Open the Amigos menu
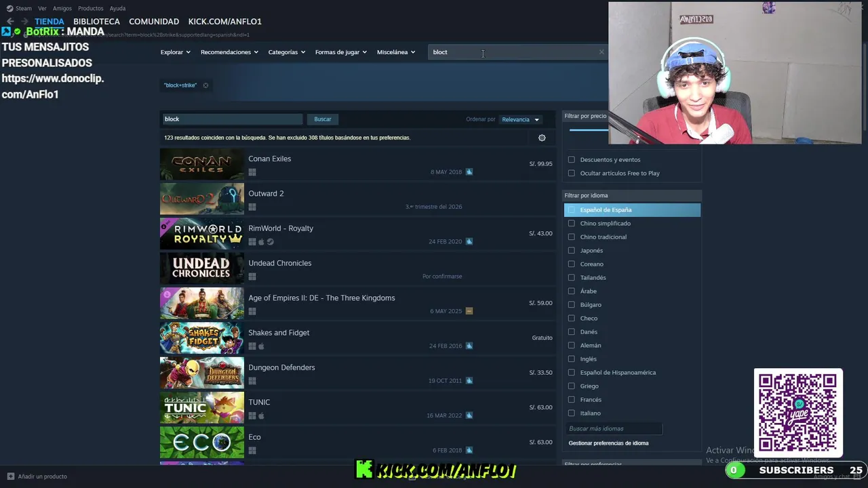Screen dimensions: 868x488 click(x=62, y=8)
